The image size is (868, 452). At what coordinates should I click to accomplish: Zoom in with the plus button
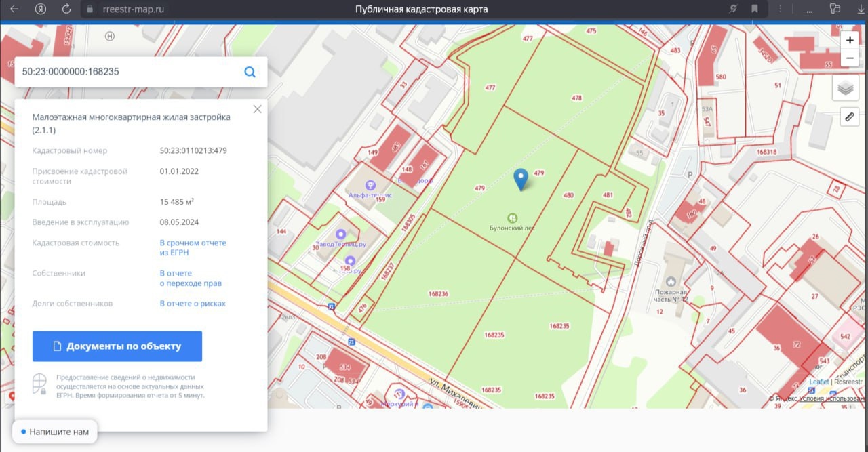[x=850, y=40]
